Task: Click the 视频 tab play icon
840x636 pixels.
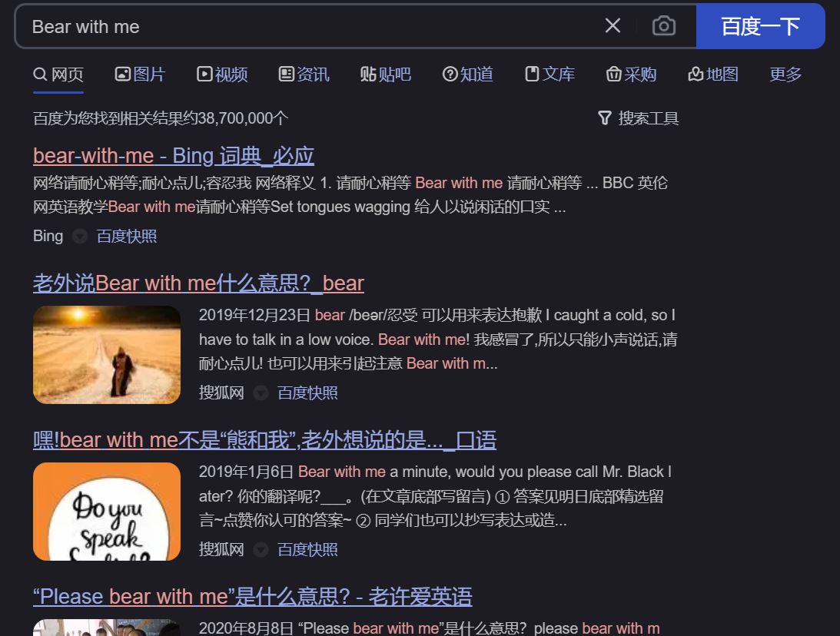Action: point(204,74)
